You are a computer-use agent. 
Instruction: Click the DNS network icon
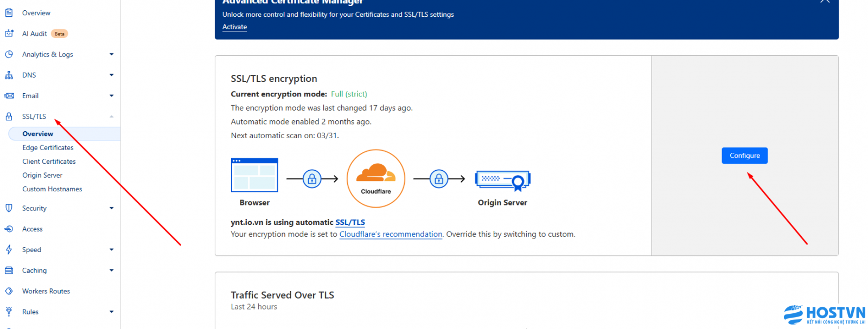(9, 75)
